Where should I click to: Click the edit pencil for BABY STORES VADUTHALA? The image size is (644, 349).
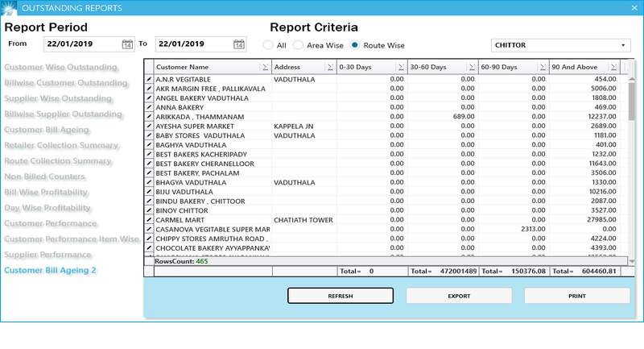pos(149,135)
